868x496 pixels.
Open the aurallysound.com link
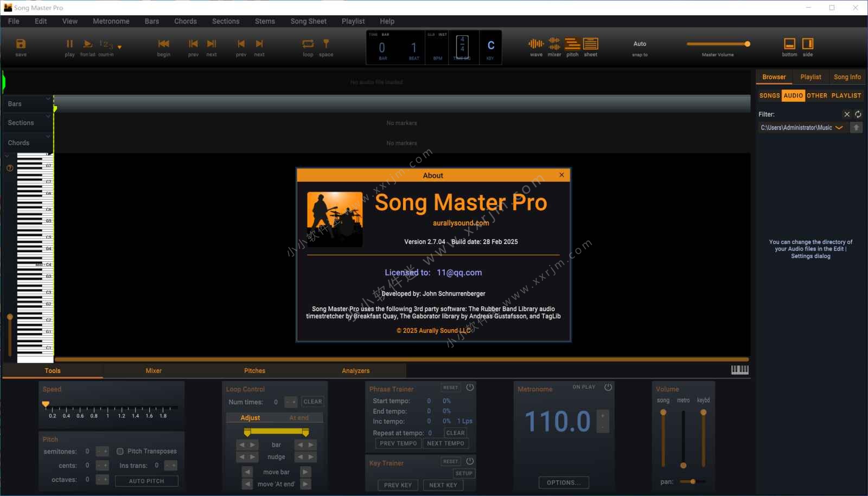pyautogui.click(x=461, y=223)
